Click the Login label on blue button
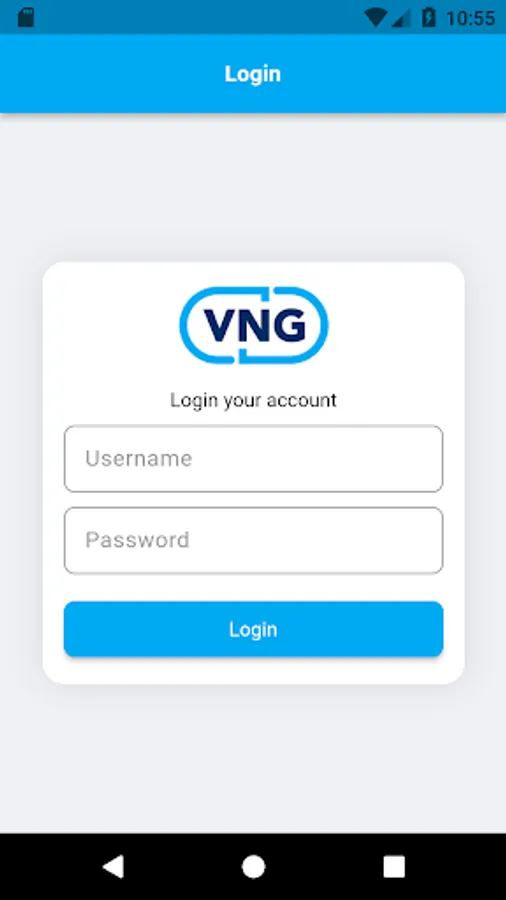The image size is (506, 900). (x=253, y=630)
